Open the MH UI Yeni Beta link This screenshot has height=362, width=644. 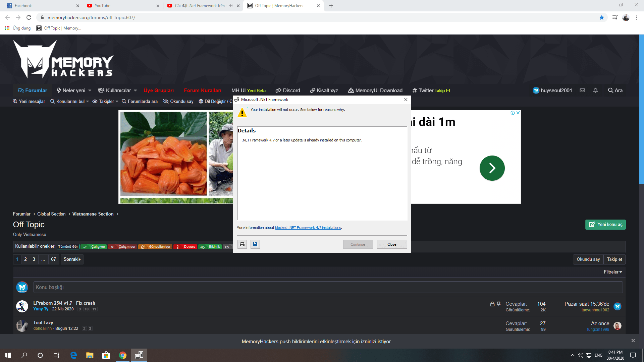tap(248, 90)
